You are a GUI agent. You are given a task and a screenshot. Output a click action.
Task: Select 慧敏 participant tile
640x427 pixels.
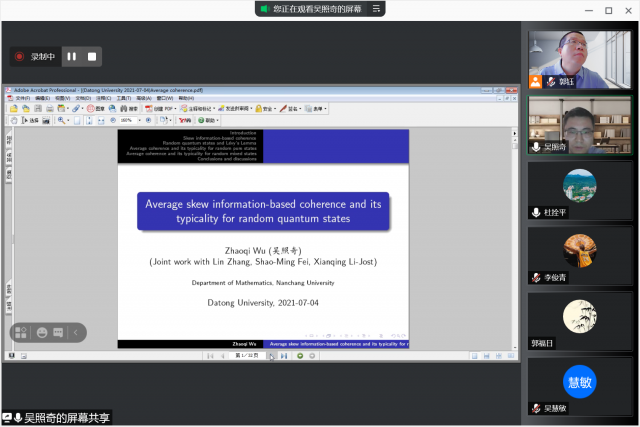[579, 386]
